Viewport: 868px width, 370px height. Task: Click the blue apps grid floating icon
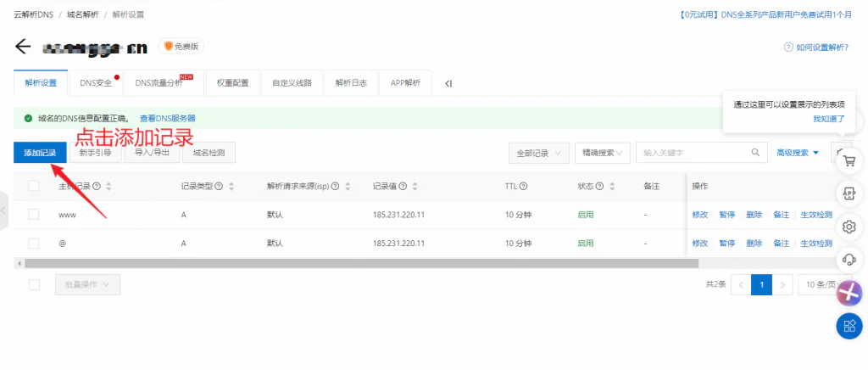(x=849, y=326)
